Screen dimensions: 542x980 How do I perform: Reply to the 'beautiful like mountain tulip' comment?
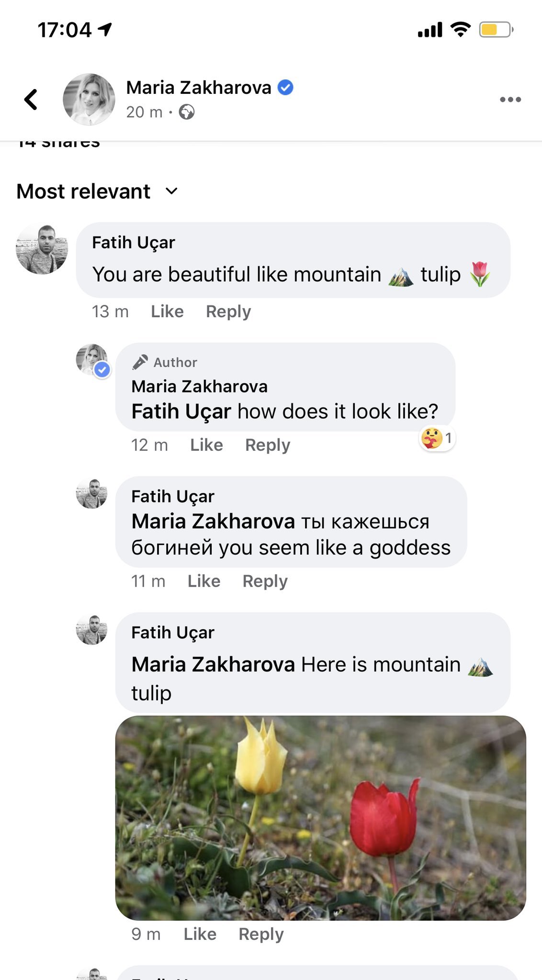coord(228,312)
